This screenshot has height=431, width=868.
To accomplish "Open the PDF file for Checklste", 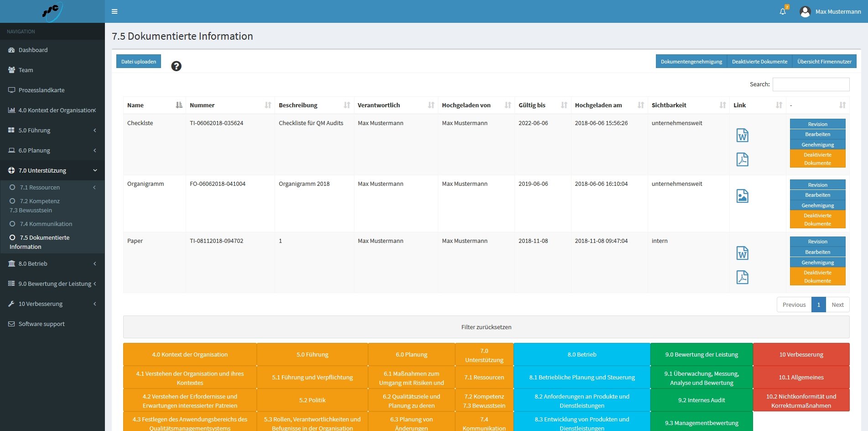I will click(x=743, y=159).
